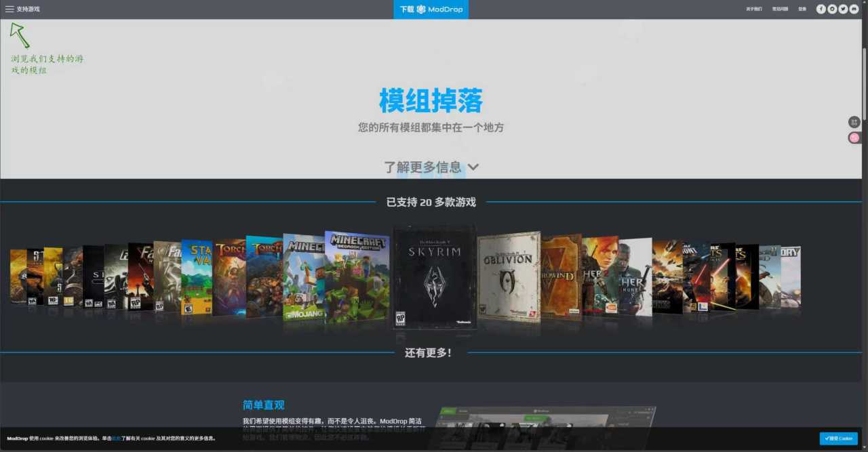Select the Morrowind game cover
This screenshot has width=868, height=452.
pyautogui.click(x=561, y=276)
